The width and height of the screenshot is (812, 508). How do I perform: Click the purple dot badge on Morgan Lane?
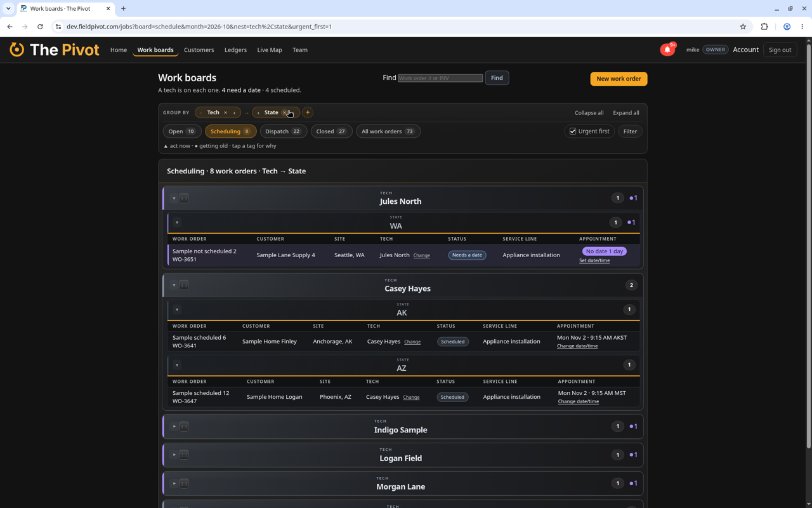point(633,483)
